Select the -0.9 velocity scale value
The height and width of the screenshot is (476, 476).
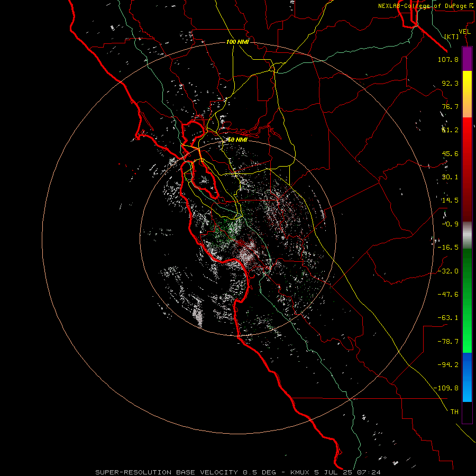click(450, 224)
